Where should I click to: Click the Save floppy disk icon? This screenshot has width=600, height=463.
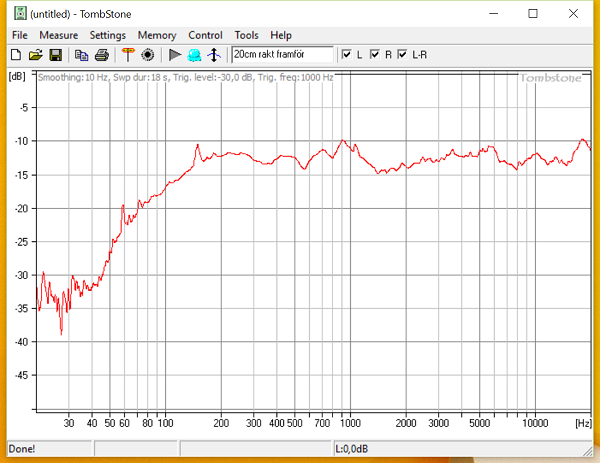pyautogui.click(x=55, y=54)
